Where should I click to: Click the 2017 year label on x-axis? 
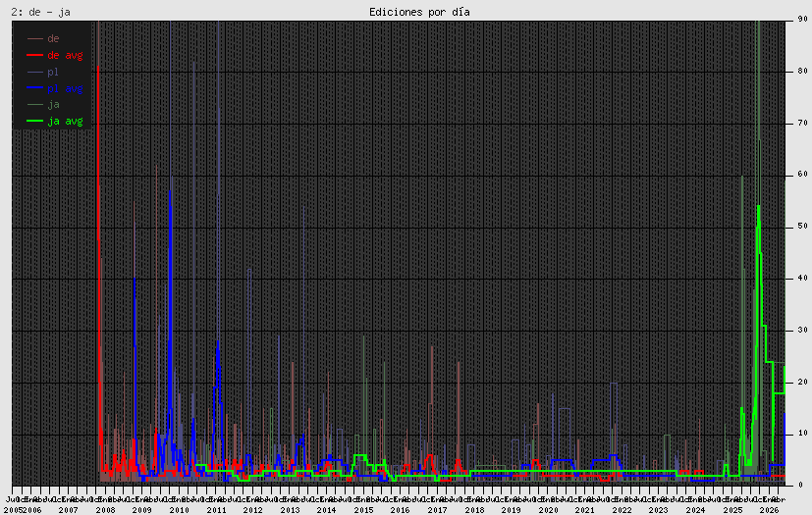(x=437, y=510)
